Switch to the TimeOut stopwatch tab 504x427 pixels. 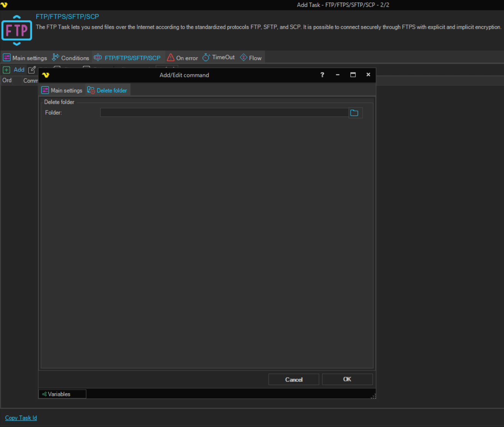(218, 58)
